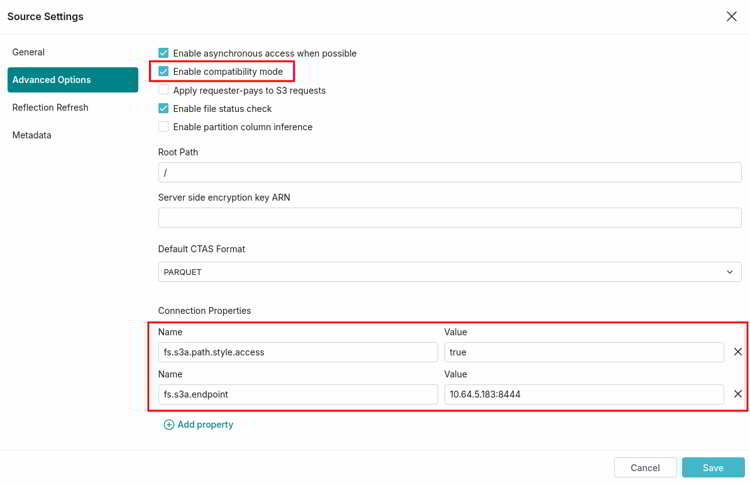Click the Connection Properties heading text
Image resolution: width=750 pixels, height=485 pixels.
(204, 310)
